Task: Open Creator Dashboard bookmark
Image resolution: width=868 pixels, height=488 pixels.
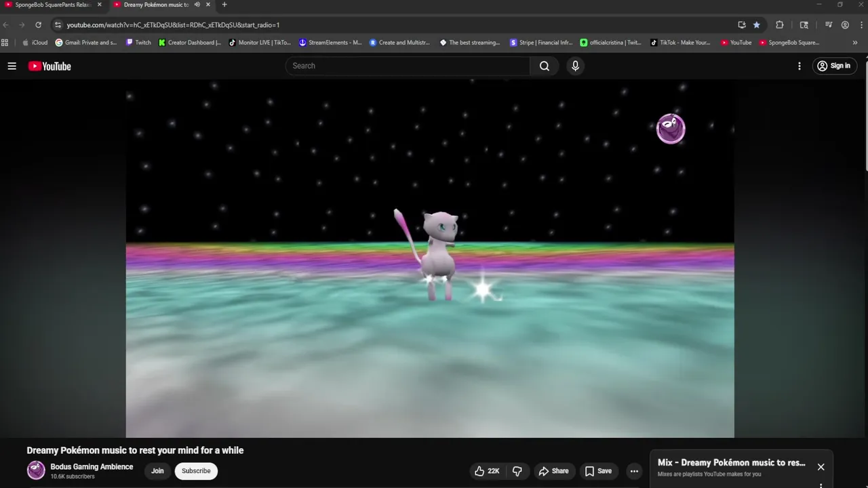Action: [190, 43]
